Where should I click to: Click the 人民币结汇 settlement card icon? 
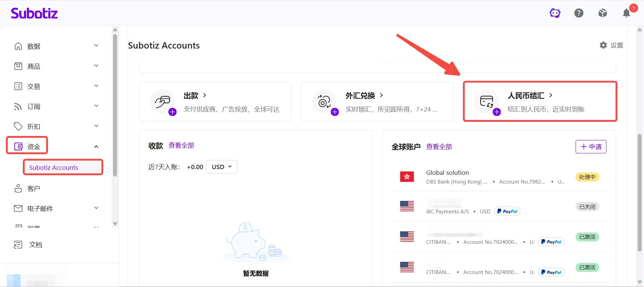[487, 101]
